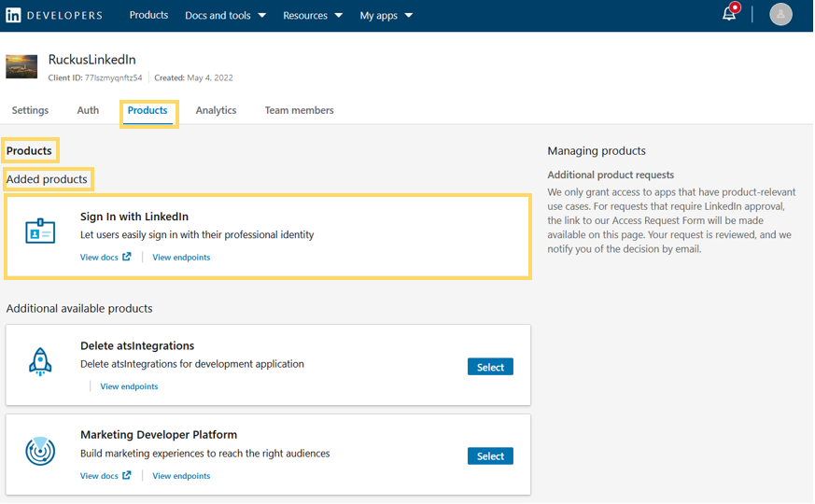Expand the Docs and tools dropdown arrow
Viewport: 815px width, 504px height.
point(262,16)
